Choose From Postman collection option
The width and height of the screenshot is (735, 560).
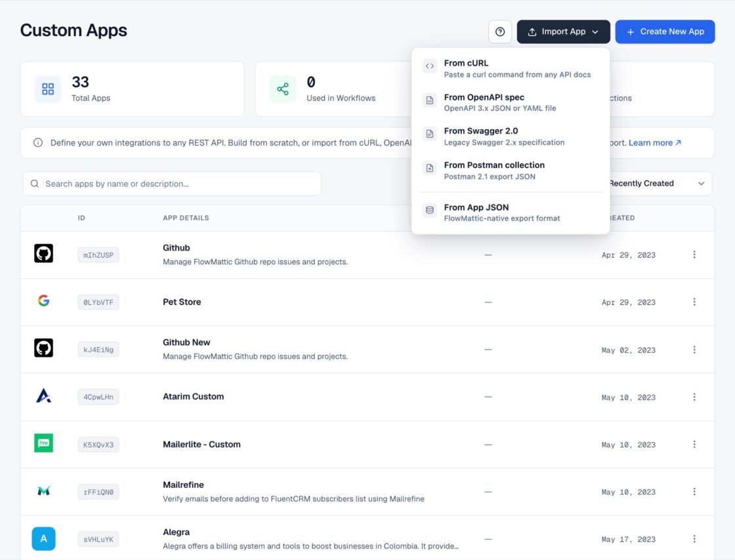tap(511, 170)
